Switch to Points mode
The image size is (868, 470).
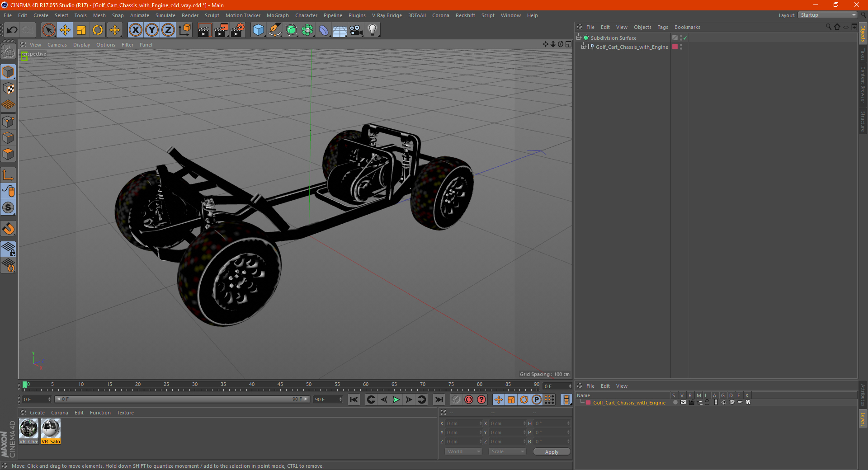click(x=8, y=122)
